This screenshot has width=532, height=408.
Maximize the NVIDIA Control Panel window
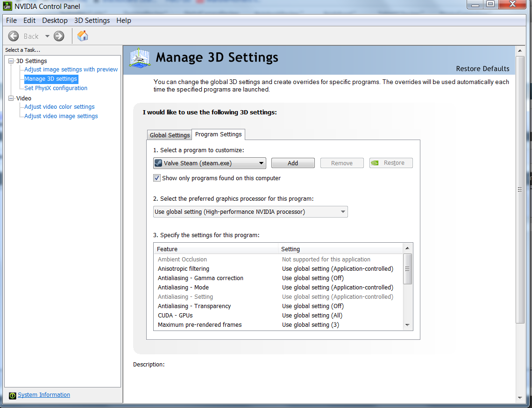pos(490,4)
